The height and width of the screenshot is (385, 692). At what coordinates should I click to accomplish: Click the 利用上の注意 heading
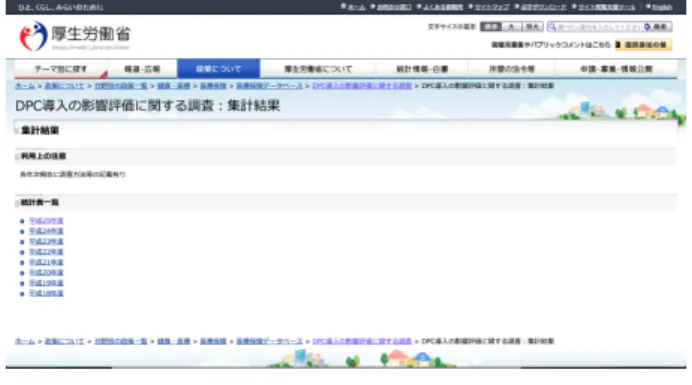pyautogui.click(x=43, y=156)
